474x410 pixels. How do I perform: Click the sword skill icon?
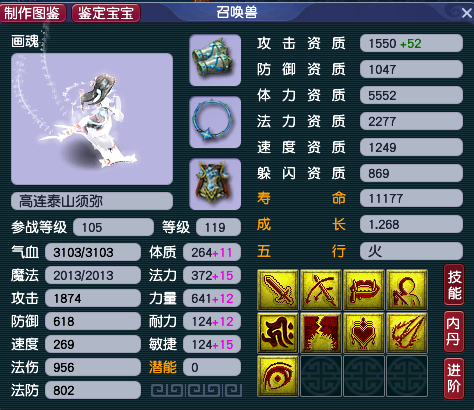(278, 290)
